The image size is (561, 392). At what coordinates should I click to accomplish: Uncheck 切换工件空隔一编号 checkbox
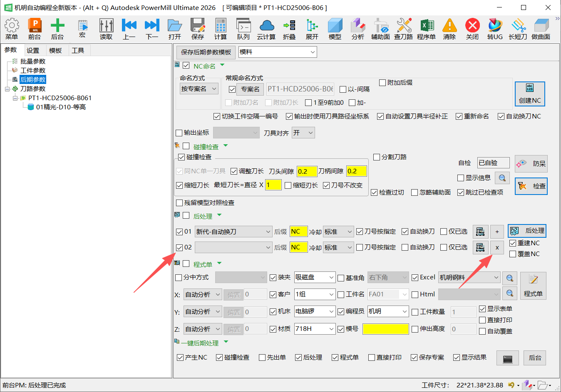click(x=217, y=116)
